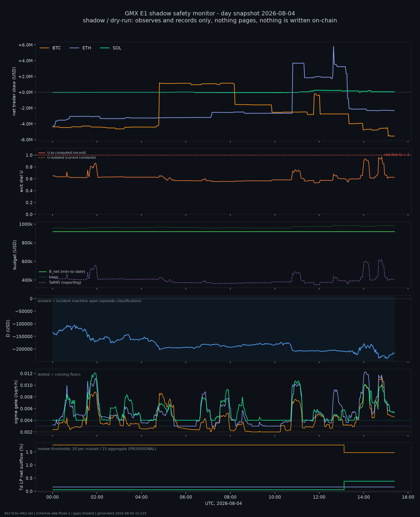Select the '1000k' tick label

tap(26, 224)
